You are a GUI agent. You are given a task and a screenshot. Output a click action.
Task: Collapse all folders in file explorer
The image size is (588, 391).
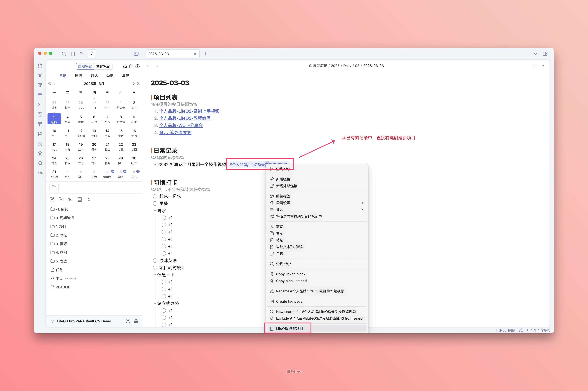click(89, 199)
